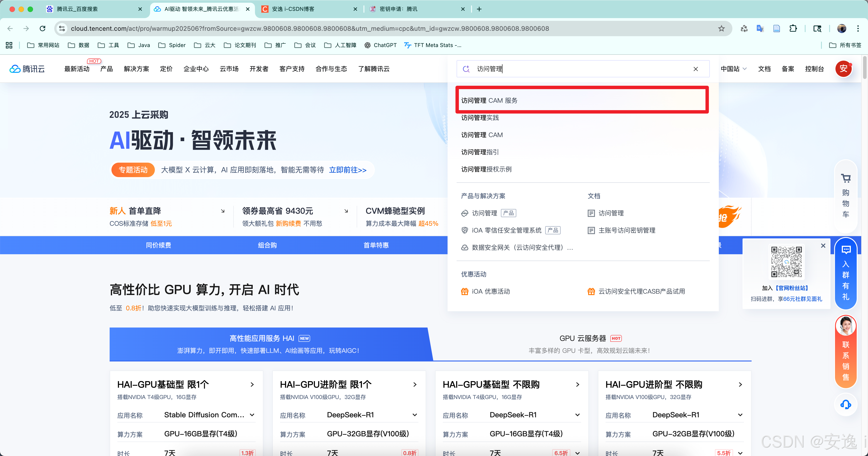Open the Chrome profile avatar

(841, 28)
